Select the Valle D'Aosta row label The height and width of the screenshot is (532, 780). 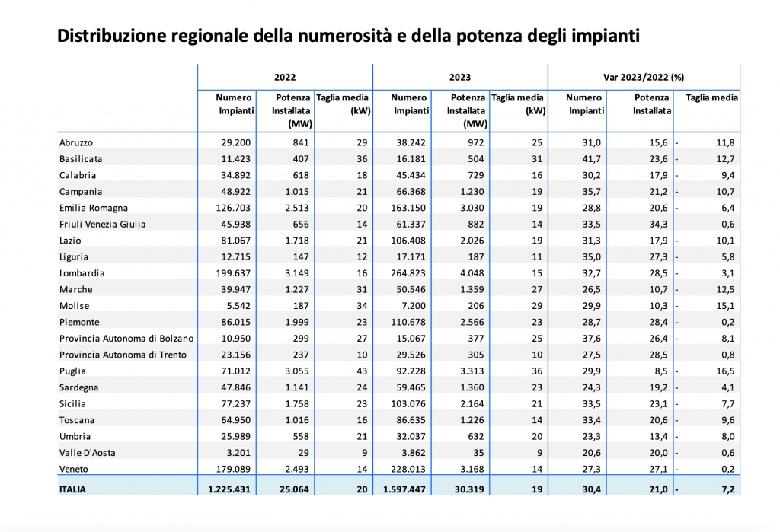coord(86,453)
